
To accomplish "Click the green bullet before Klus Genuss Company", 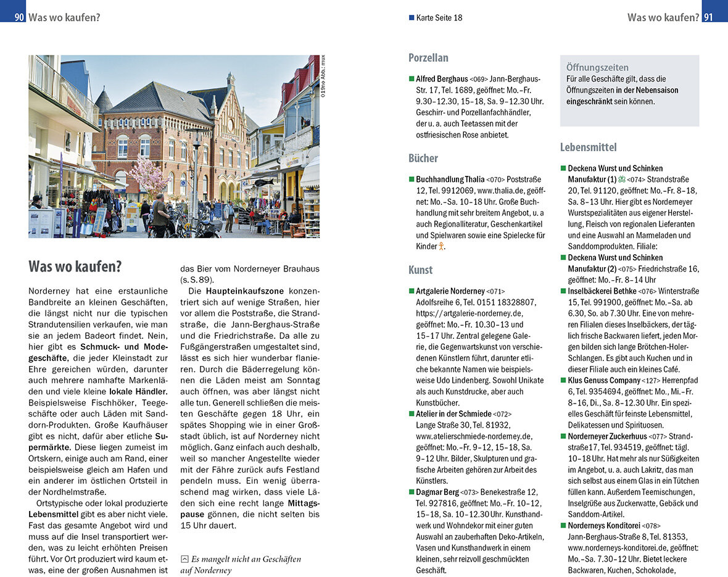I will 563,381.
